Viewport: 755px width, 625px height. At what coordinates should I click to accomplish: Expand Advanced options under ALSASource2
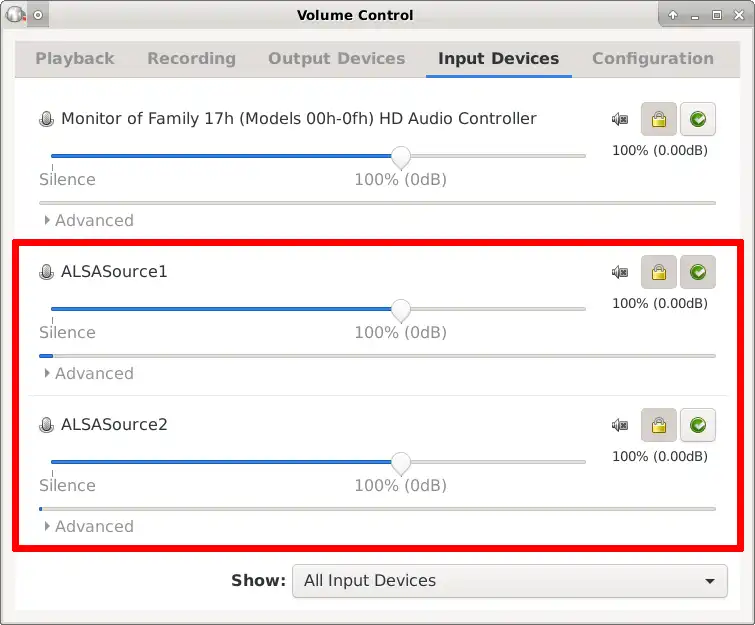pos(88,527)
